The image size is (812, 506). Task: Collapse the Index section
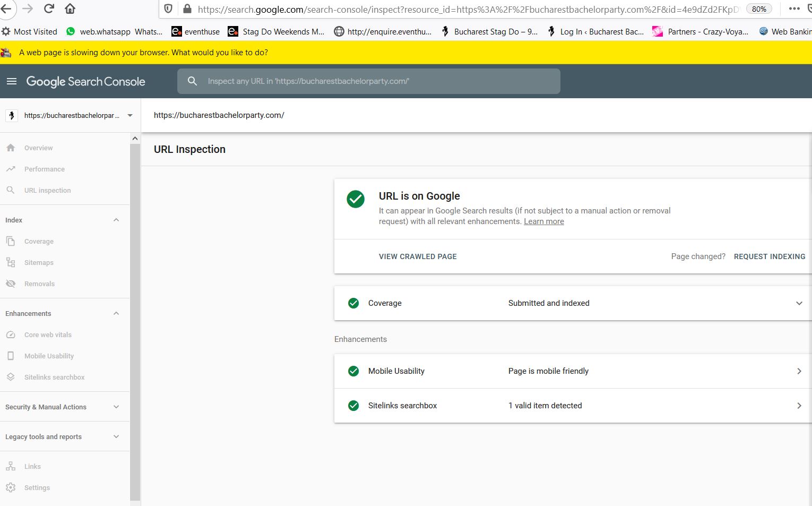[x=116, y=220]
